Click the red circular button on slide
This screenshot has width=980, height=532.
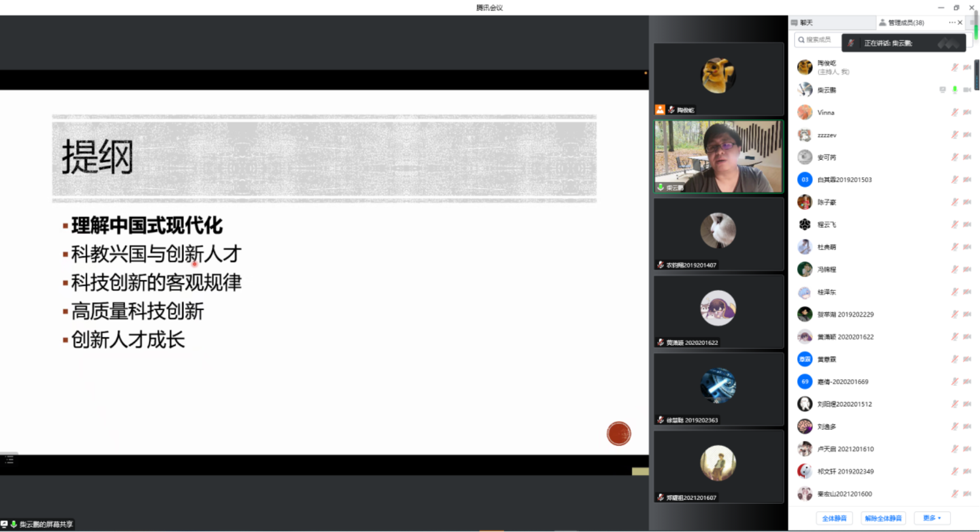click(x=618, y=434)
